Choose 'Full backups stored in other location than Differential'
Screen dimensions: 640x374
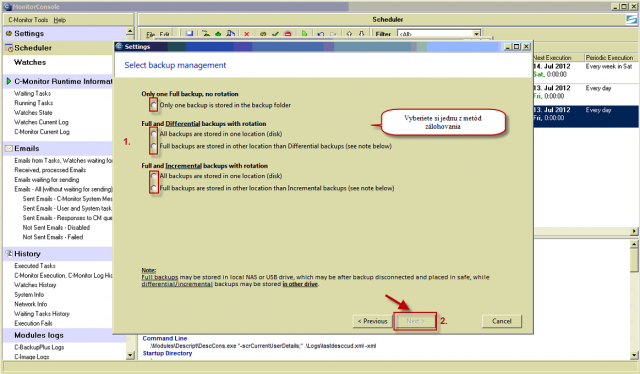153,146
